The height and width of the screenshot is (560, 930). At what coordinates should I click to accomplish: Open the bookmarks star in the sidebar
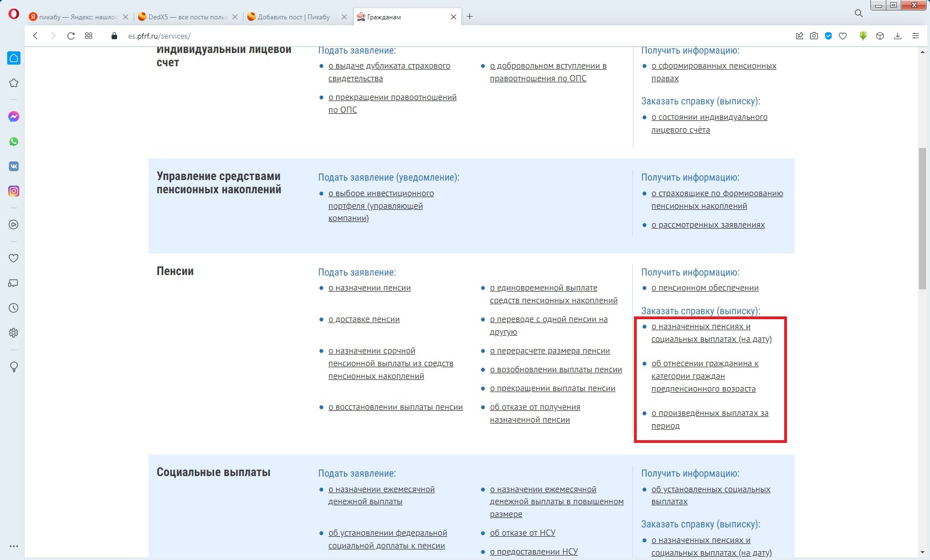pos(14,83)
